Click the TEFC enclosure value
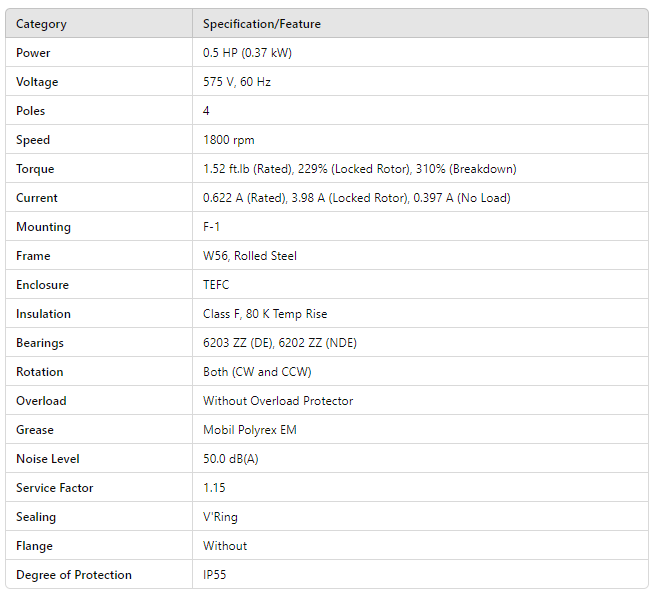This screenshot has width=657, height=595. pyautogui.click(x=216, y=285)
